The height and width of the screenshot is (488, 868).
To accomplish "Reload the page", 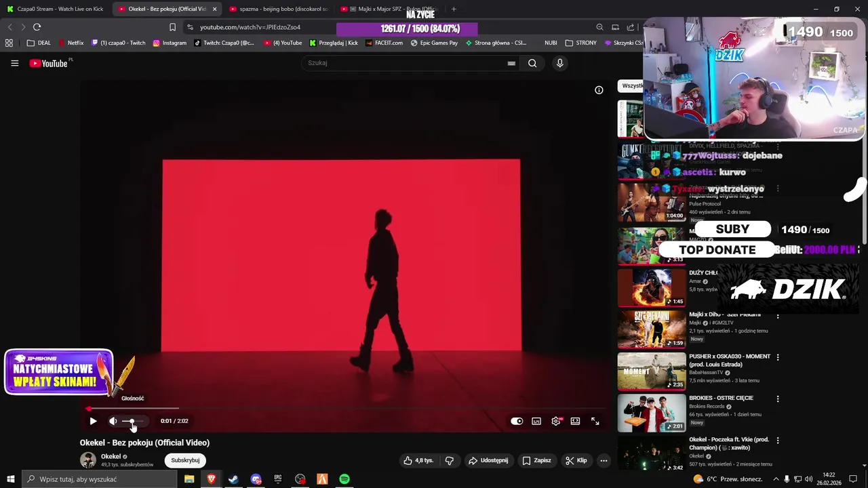I will click(37, 27).
